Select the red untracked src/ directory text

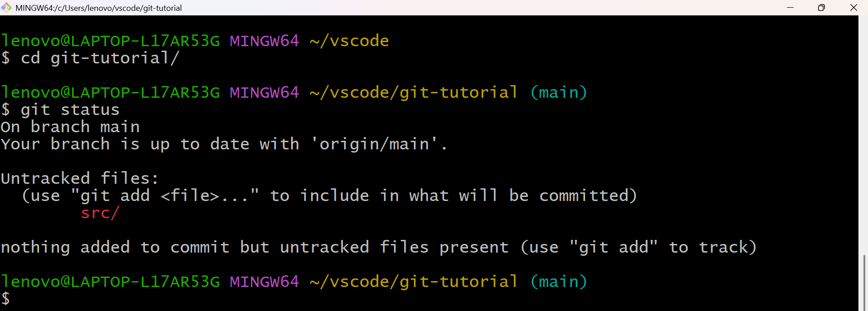(99, 213)
